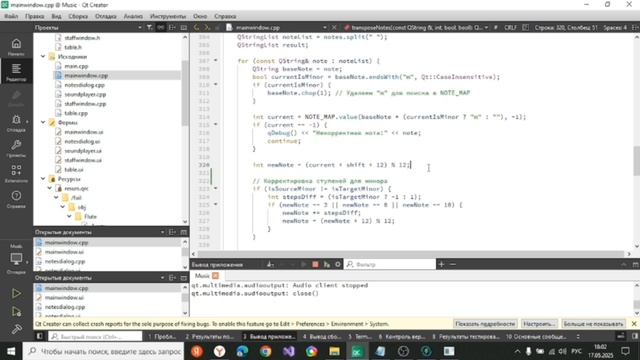This screenshot has height=360, width=640.
Task: Select soundplayer.ui in Формы folder
Action: point(83,151)
